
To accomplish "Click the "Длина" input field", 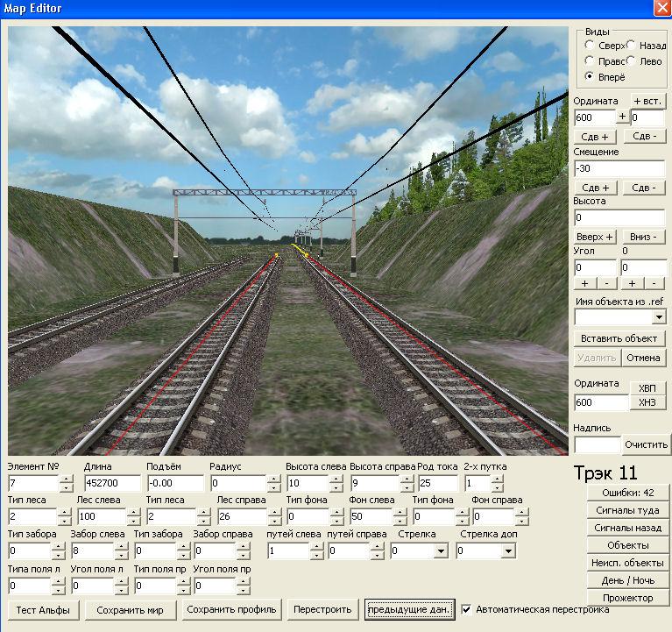I will tap(112, 484).
